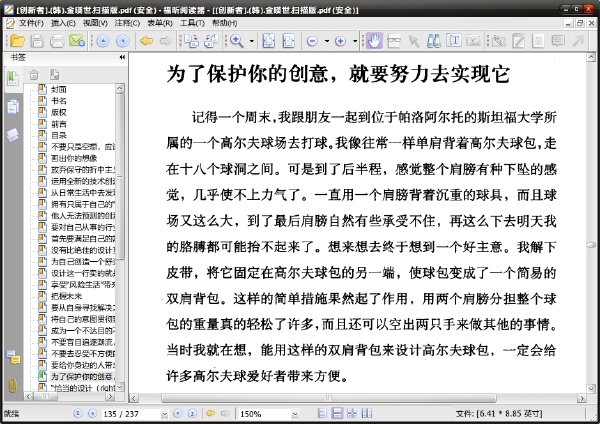Open the Pages thumbnails panel icon
The height and width of the screenshot is (424, 600).
coord(13,107)
